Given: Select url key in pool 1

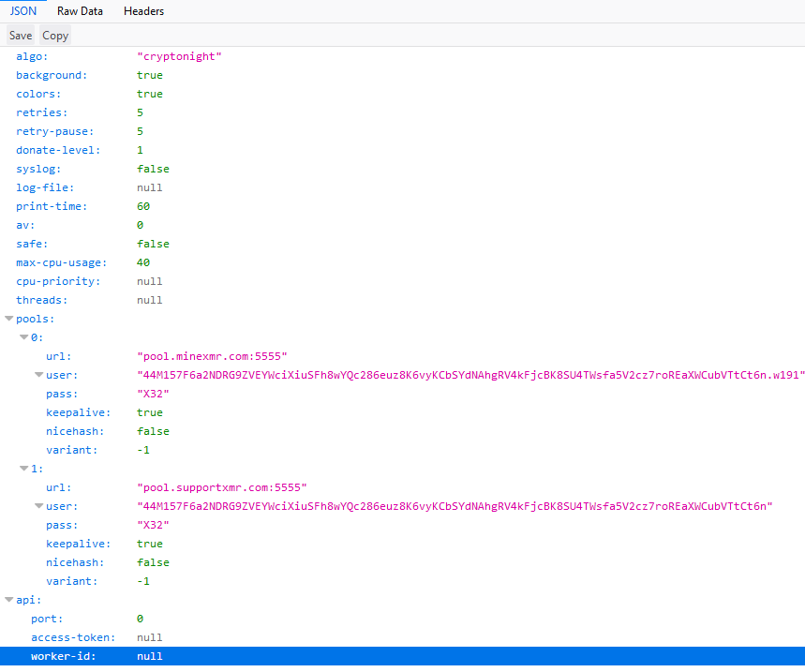Looking at the screenshot, I should (x=58, y=487).
